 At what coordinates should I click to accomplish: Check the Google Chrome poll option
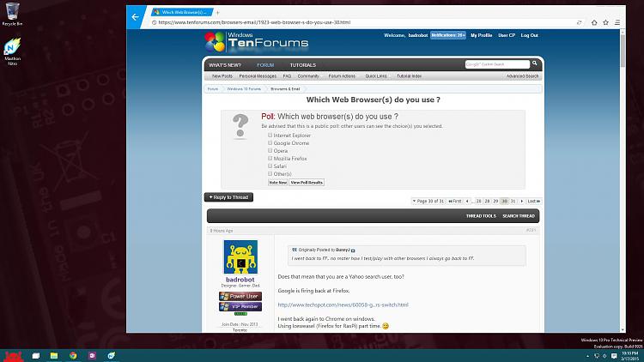pos(270,143)
